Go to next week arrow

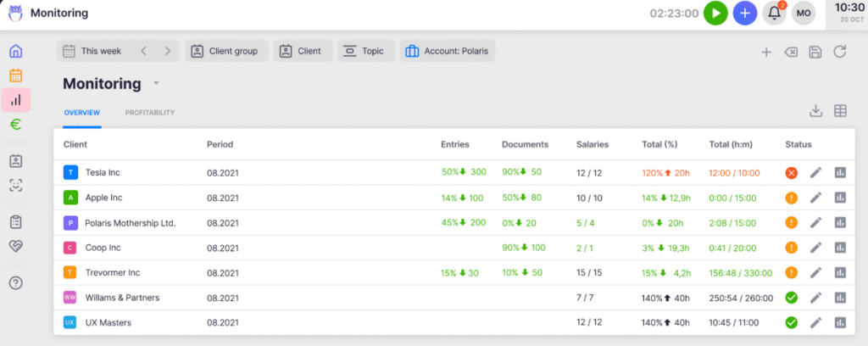(x=168, y=51)
